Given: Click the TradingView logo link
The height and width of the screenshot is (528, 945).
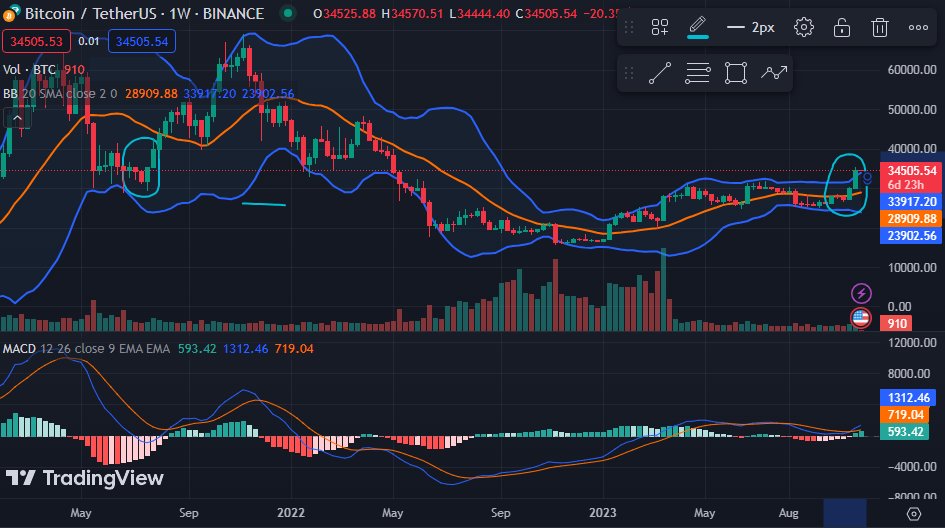Looking at the screenshot, I should [85, 479].
